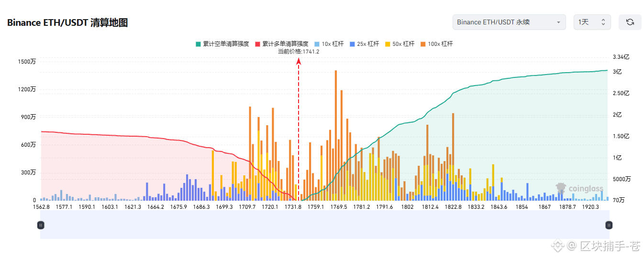Open the Binance ETH/USDT 永续 dropdown
Screen dimensions: 644x258
[x=509, y=22]
